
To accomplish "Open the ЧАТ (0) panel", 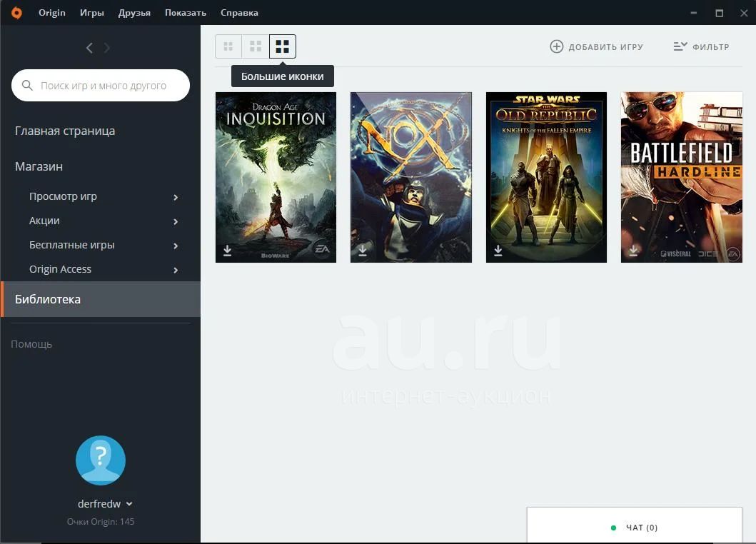I will pyautogui.click(x=635, y=525).
